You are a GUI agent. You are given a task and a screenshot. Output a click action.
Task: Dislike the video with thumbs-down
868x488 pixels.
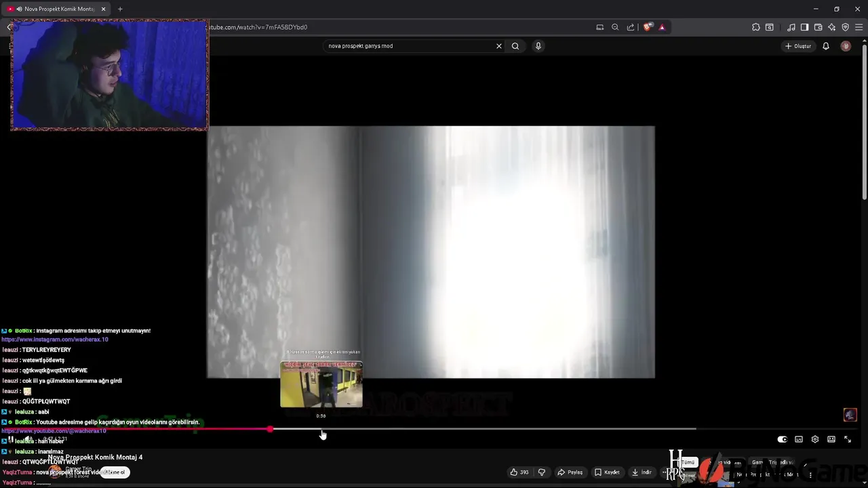[542, 472]
